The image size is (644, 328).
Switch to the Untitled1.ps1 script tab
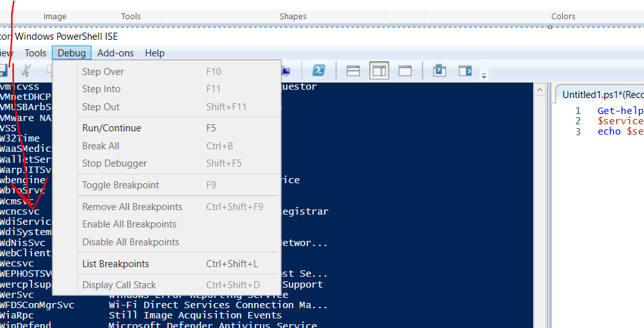tap(600, 95)
